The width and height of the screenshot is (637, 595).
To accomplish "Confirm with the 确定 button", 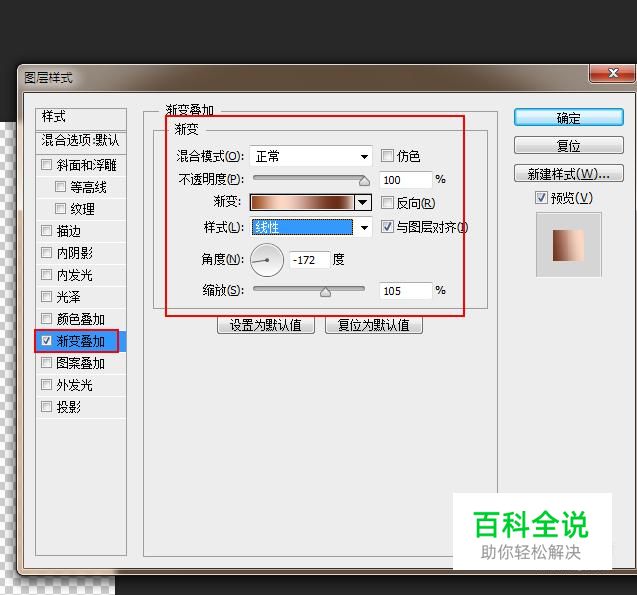I will tap(568, 118).
